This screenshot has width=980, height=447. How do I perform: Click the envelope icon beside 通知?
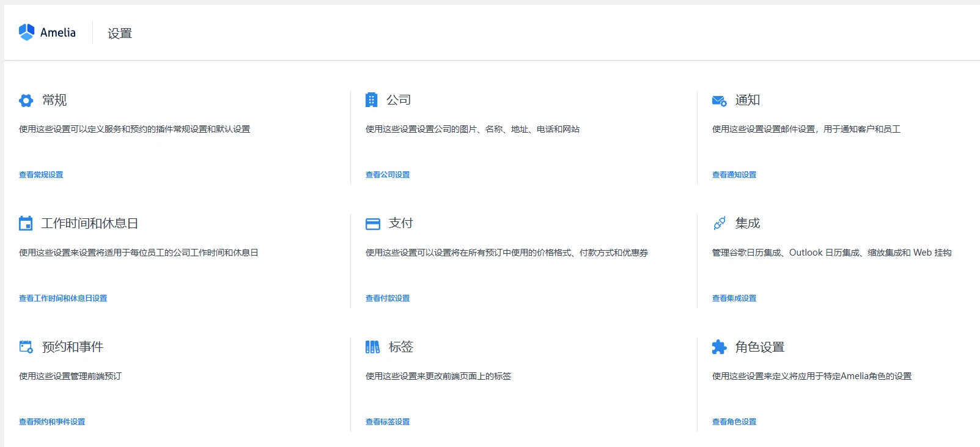pyautogui.click(x=720, y=101)
